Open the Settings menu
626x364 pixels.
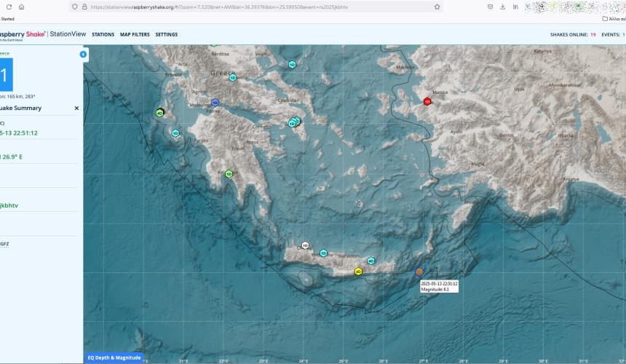(x=167, y=34)
